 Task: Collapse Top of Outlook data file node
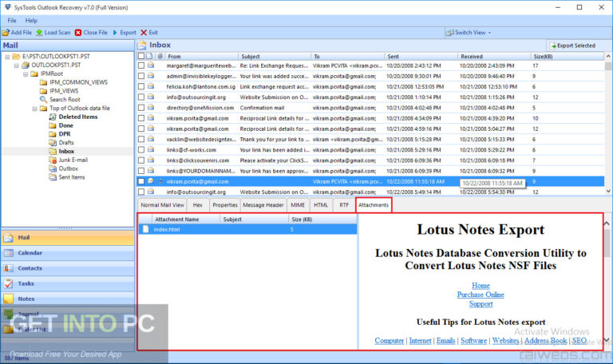point(34,109)
